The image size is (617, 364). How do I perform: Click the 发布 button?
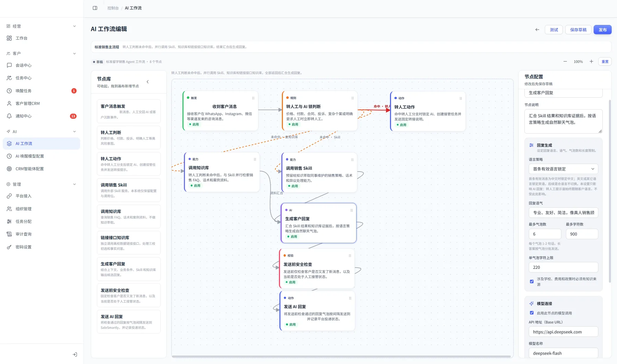[602, 30]
